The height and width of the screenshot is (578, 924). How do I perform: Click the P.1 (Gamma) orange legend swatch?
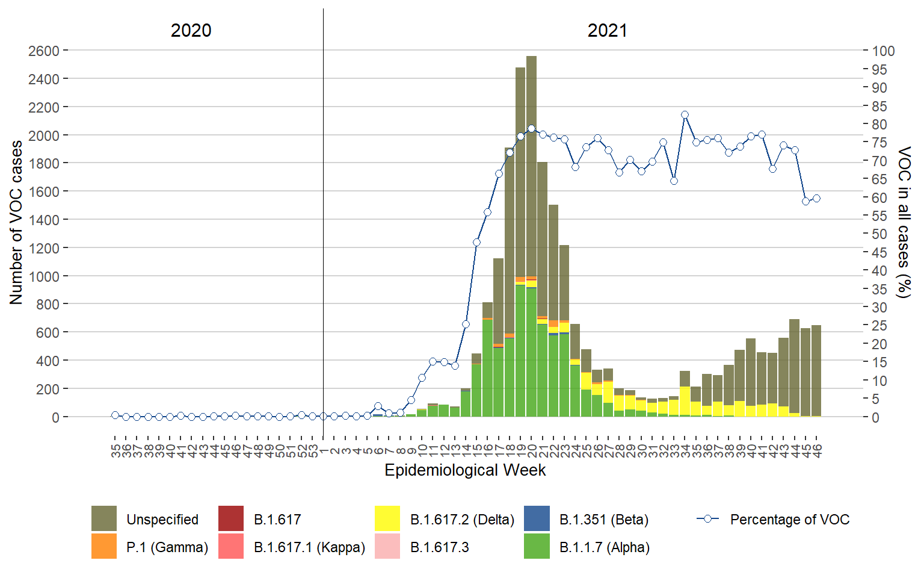(x=103, y=546)
